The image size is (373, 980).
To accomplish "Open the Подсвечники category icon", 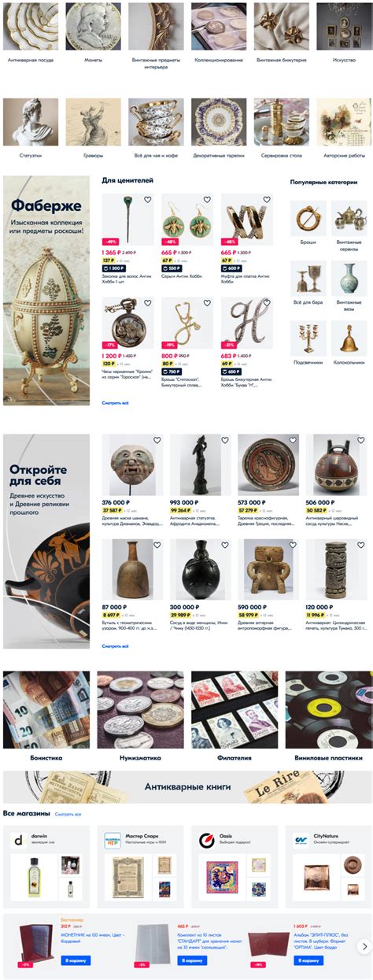I will (308, 338).
